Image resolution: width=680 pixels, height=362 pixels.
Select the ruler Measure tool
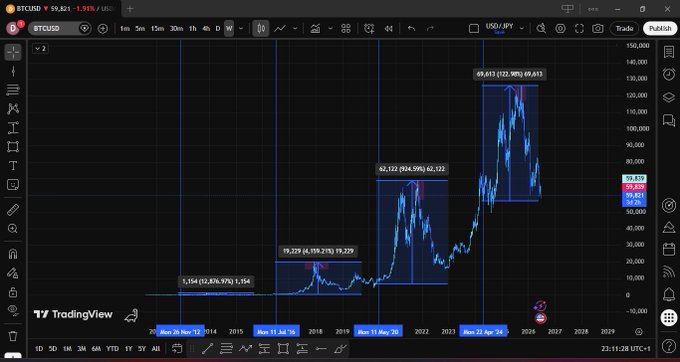click(13, 210)
